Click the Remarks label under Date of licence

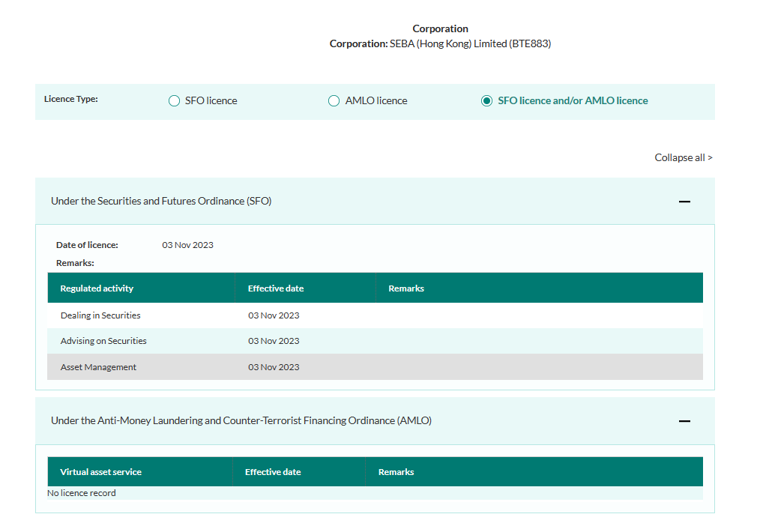75,263
